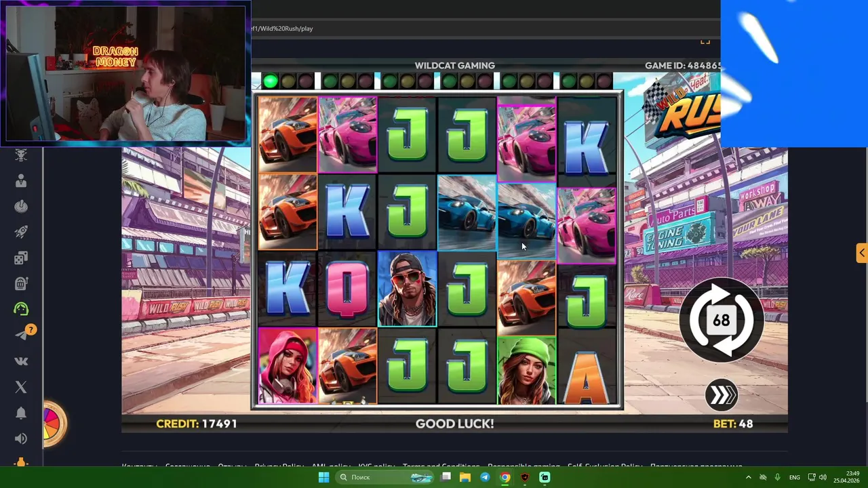The image size is (868, 488).
Task: Open the network icon in system tray
Action: [x=812, y=477]
